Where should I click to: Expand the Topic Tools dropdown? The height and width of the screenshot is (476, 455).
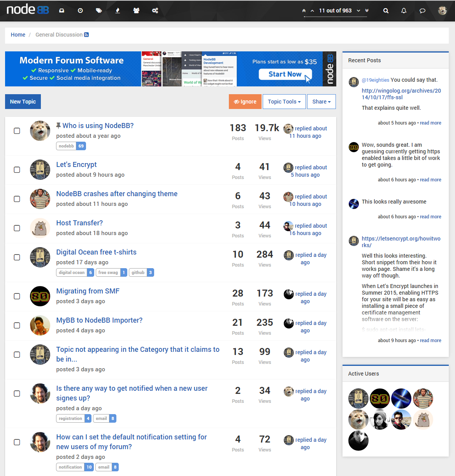click(x=284, y=102)
